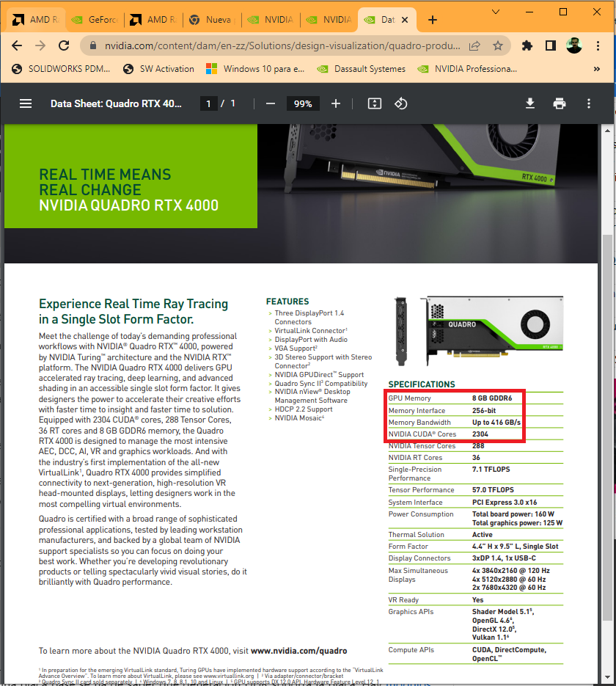
Task: Switch to the Nueva tab
Action: (x=213, y=20)
